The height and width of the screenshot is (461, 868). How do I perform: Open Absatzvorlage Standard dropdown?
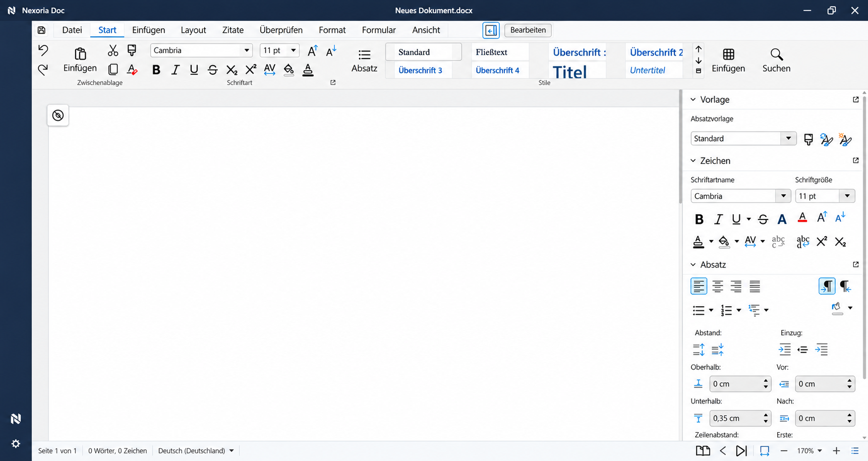click(x=788, y=138)
